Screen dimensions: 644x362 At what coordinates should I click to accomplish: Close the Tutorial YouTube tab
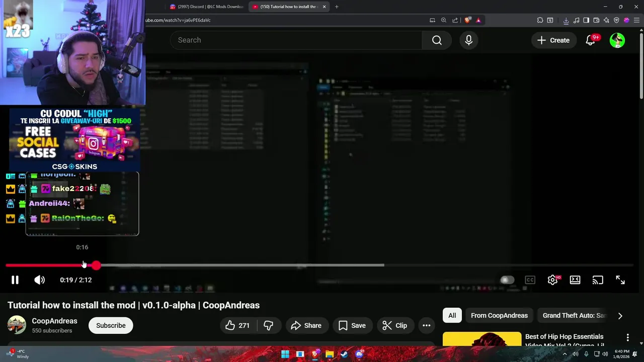pyautogui.click(x=324, y=7)
